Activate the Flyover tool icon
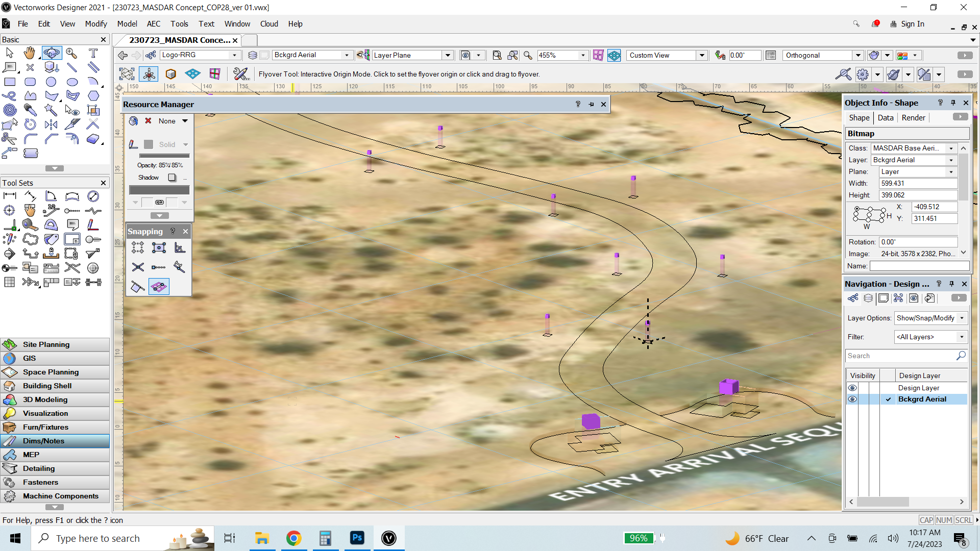Viewport: 980px width, 551px height. coord(51,53)
